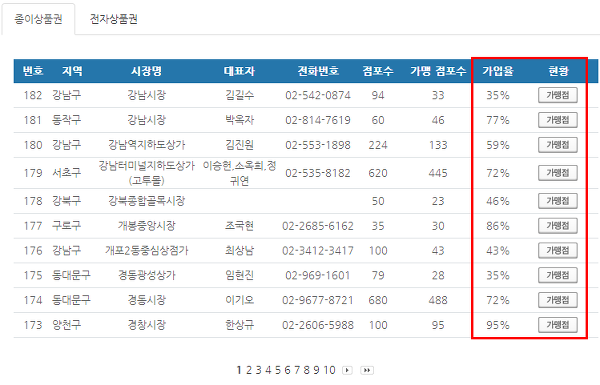The width and height of the screenshot is (600, 385).
Task: Go to page 1
Action: (239, 370)
